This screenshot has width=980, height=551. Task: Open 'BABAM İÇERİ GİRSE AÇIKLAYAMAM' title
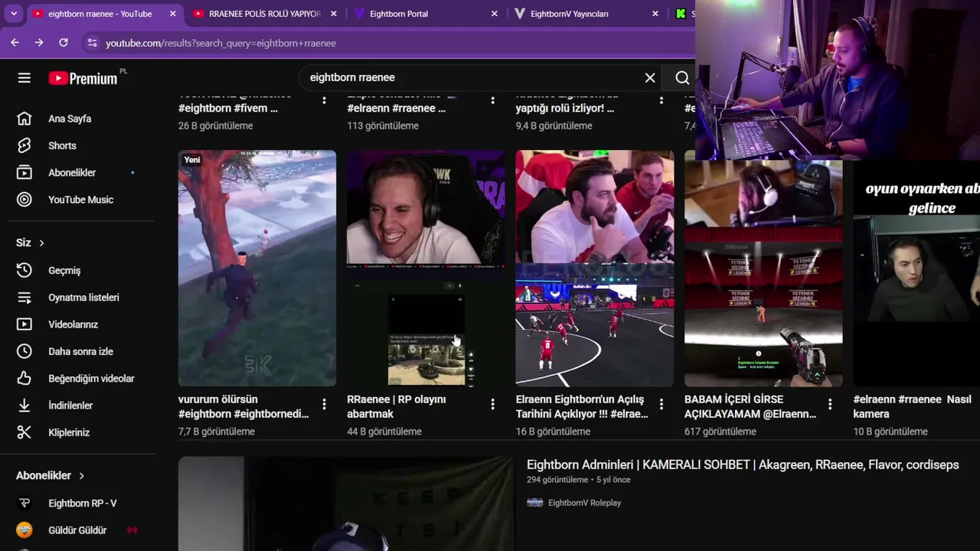pyautogui.click(x=750, y=406)
